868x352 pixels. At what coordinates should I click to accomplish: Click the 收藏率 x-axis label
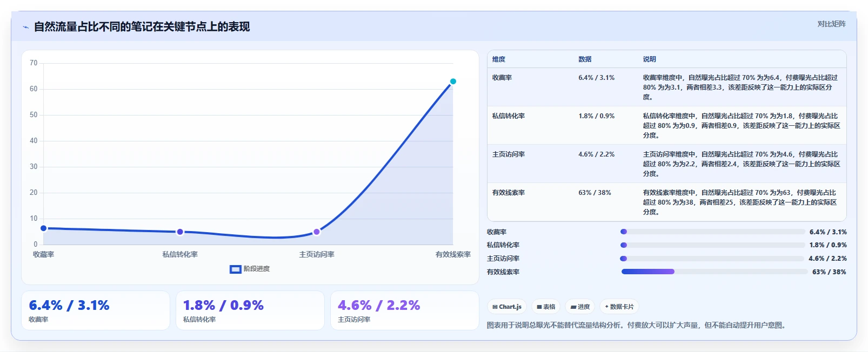pyautogui.click(x=44, y=254)
